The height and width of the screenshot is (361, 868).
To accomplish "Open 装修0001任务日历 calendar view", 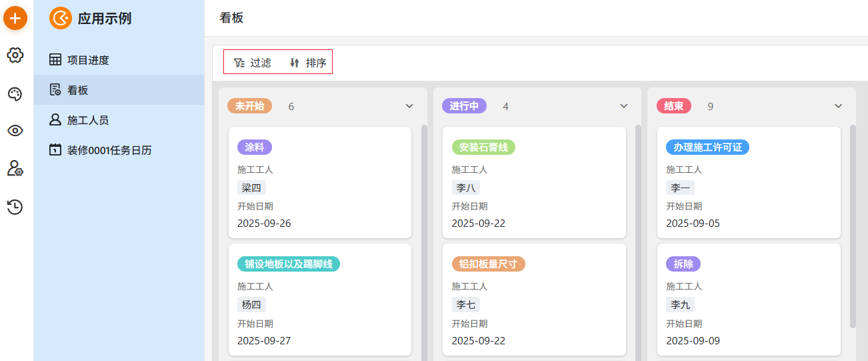I will (109, 150).
